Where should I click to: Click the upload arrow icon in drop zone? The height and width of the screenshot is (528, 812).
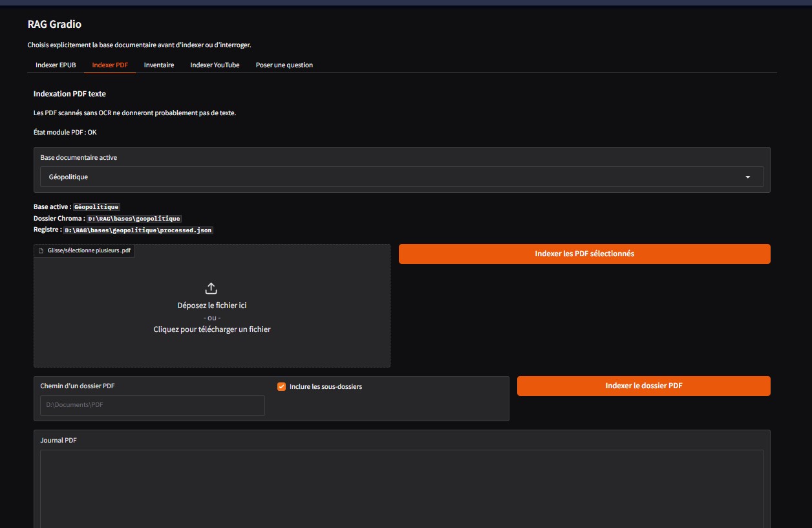211,288
